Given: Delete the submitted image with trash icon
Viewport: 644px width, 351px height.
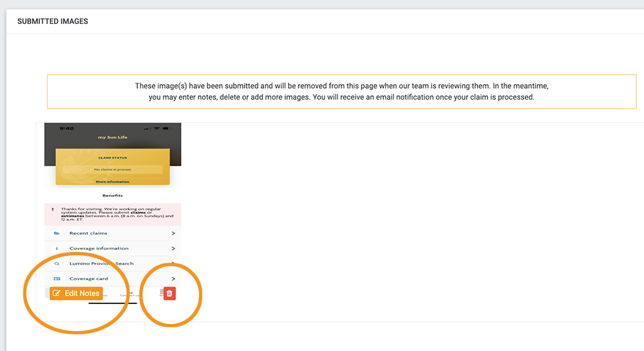Looking at the screenshot, I should coord(170,293).
